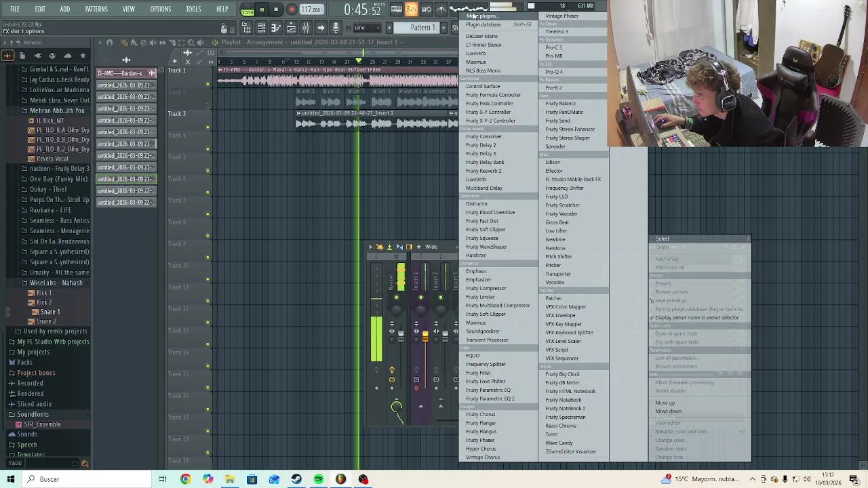Click the microphone recording icon
The width and height of the screenshot is (868, 488).
(335, 28)
